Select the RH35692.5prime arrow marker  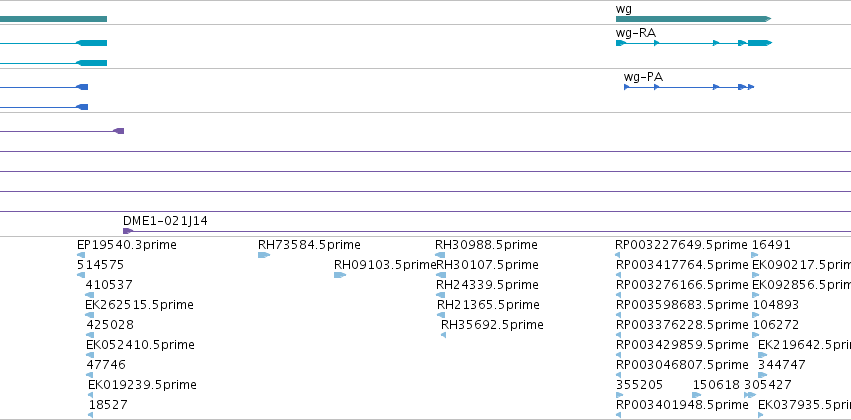coord(443,335)
